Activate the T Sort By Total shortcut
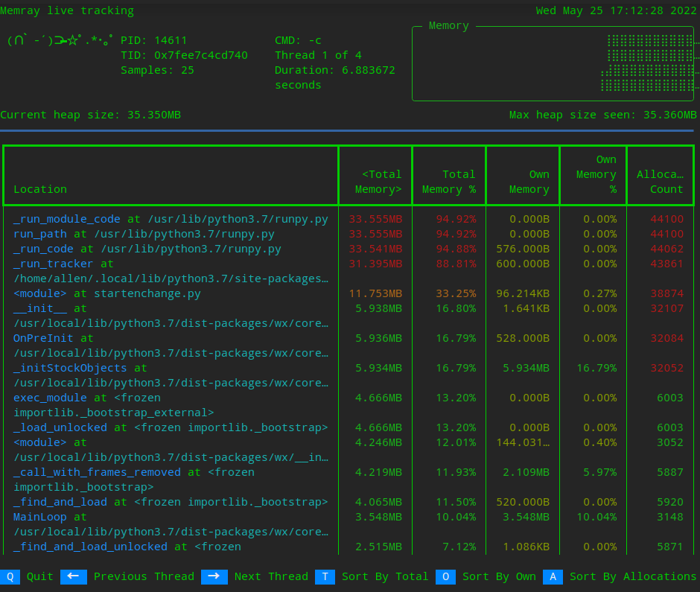Screen dimensions: 700x592 click(372, 577)
